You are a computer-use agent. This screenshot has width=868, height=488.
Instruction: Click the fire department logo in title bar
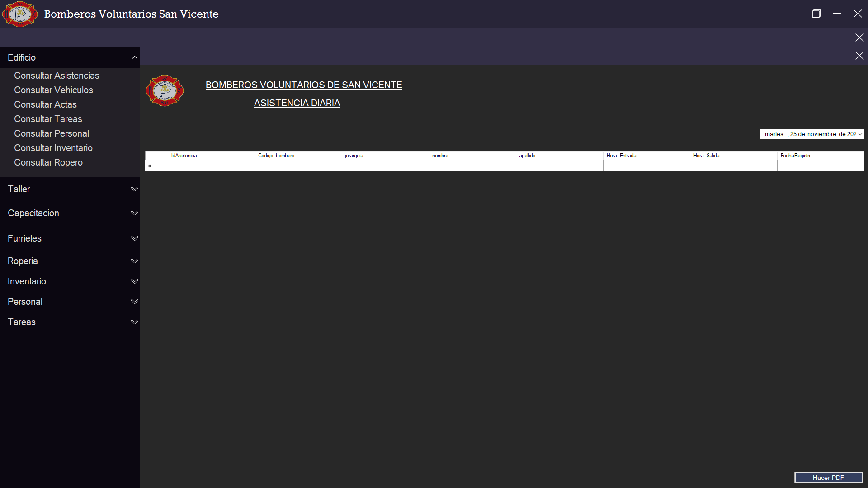tap(20, 14)
